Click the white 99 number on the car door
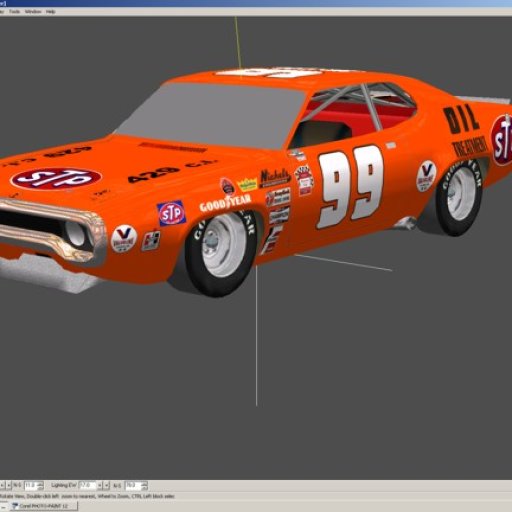 [351, 186]
